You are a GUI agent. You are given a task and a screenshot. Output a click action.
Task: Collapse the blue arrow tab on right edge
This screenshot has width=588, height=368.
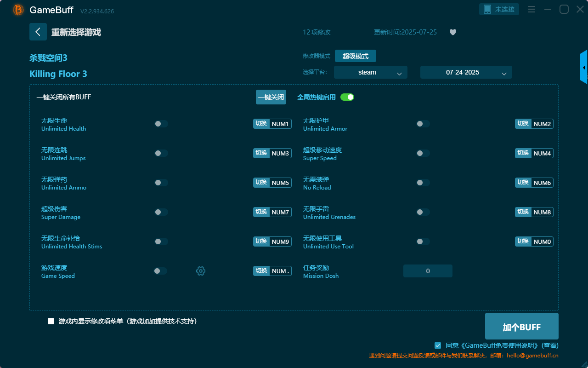pyautogui.click(x=584, y=67)
